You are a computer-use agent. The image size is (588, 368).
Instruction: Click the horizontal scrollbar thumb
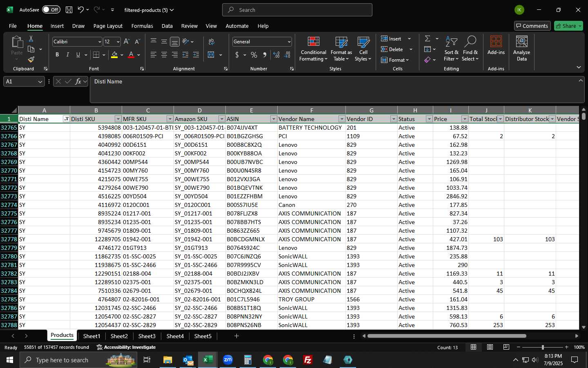[447, 336]
